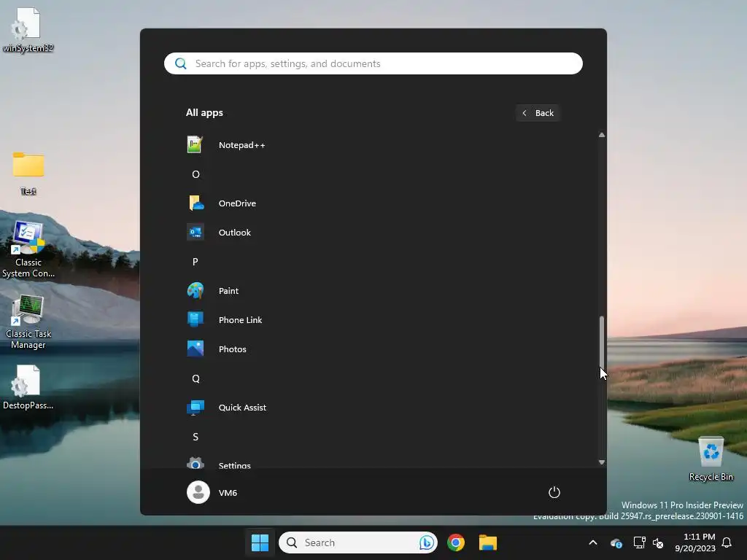Image resolution: width=747 pixels, height=560 pixels.
Task: Click the All apps heading
Action: coord(204,113)
